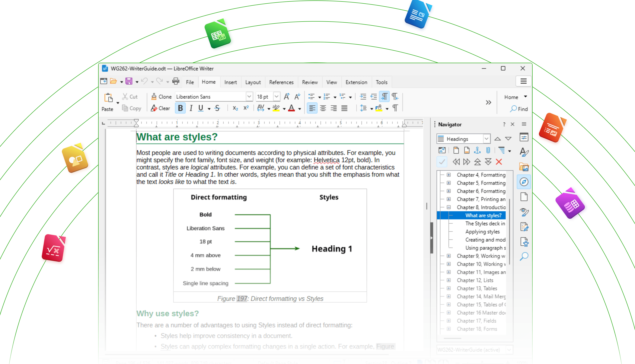Click the Redo arrow
This screenshot has width=635, height=364.
coord(160,81)
